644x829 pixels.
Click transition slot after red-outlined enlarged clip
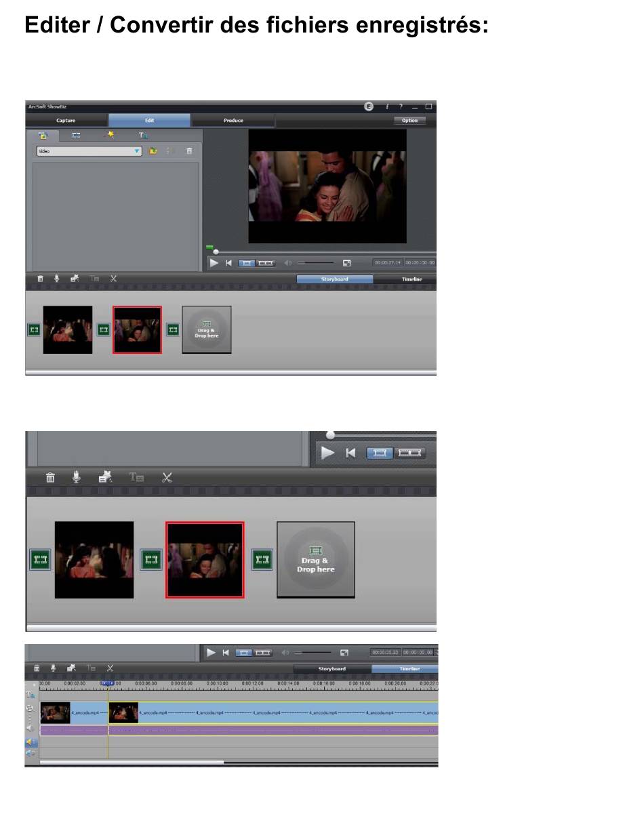pyautogui.click(x=262, y=560)
